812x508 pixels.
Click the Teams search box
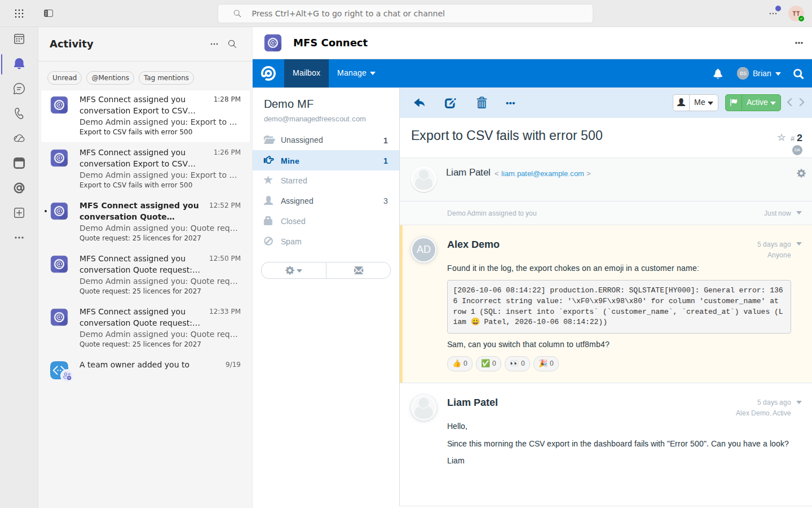[405, 14]
